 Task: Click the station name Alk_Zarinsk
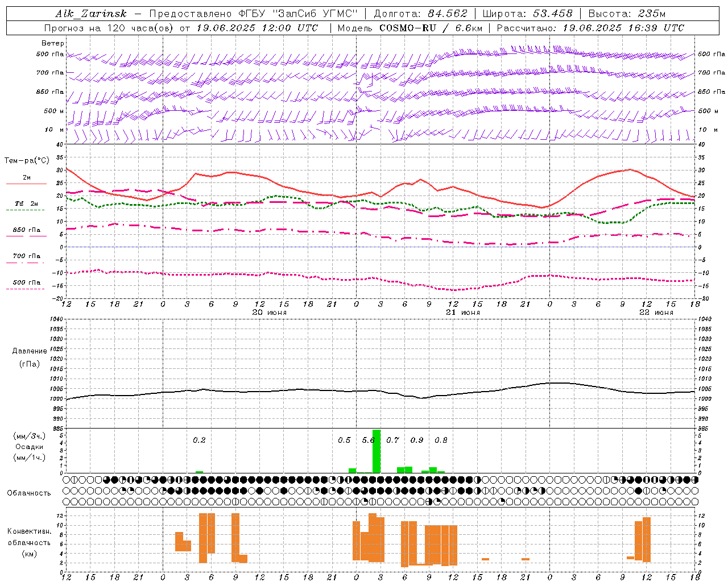[91, 14]
